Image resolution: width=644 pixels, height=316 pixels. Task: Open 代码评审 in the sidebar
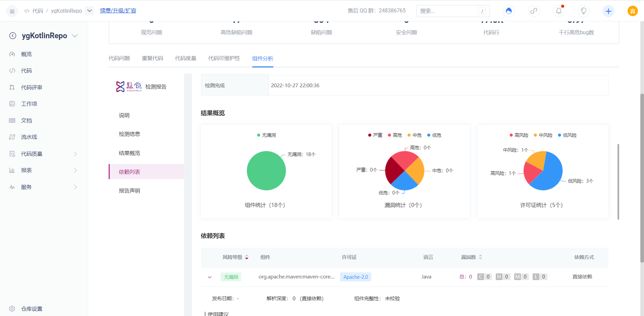click(x=32, y=88)
